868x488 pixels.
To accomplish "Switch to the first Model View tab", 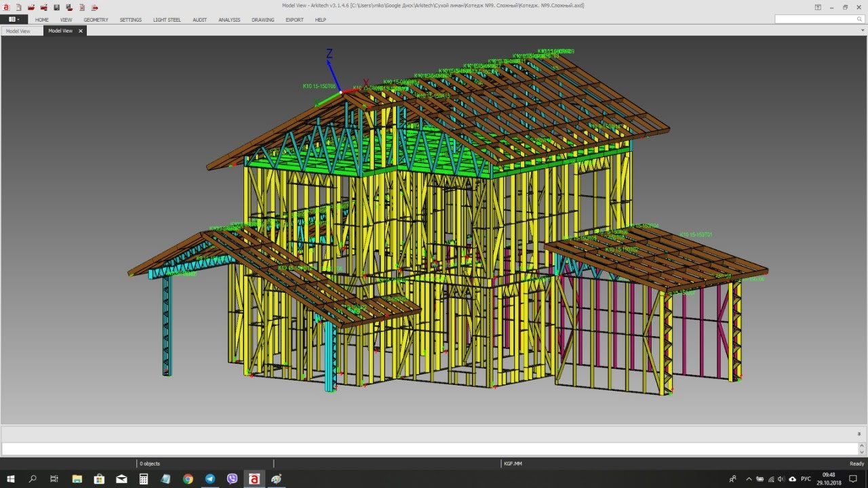I will click(x=18, y=31).
